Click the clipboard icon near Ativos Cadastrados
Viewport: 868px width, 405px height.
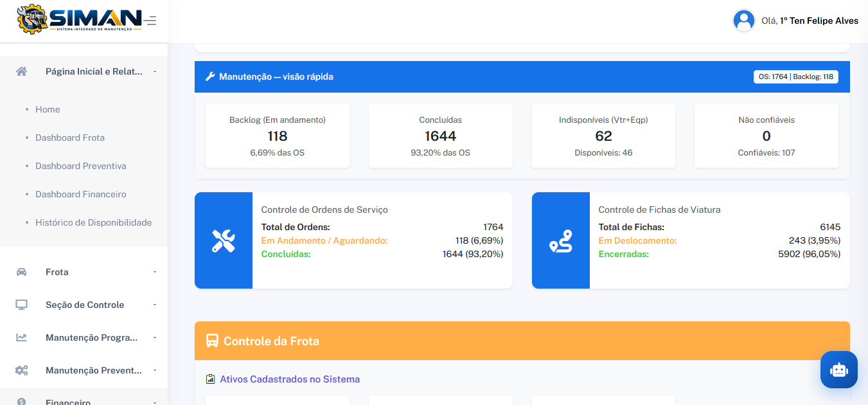click(210, 379)
